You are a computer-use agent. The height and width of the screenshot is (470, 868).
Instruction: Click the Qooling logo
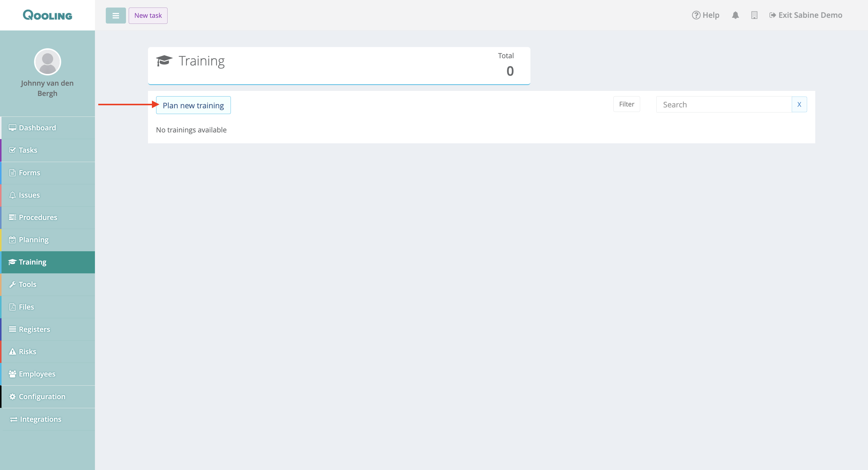(48, 15)
